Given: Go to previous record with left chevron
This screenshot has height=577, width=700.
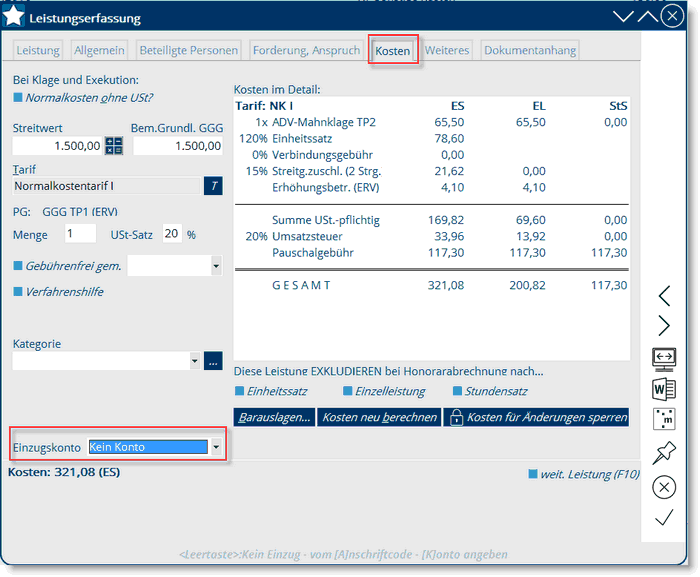Looking at the screenshot, I should coord(664,296).
